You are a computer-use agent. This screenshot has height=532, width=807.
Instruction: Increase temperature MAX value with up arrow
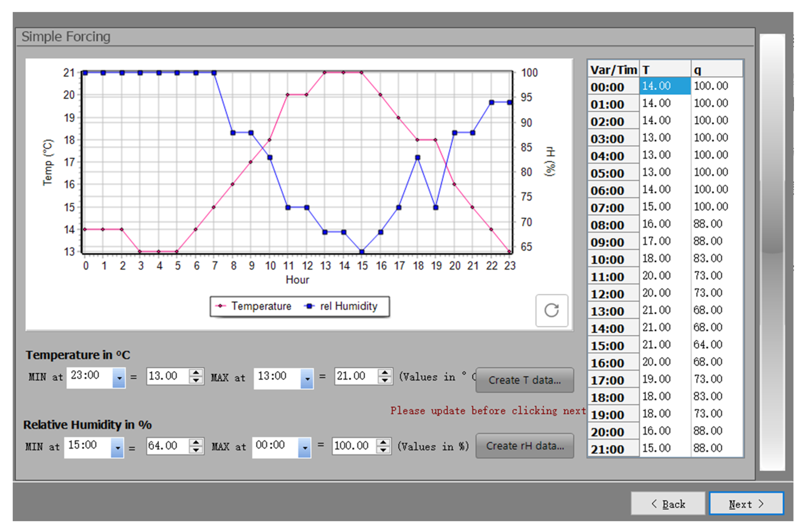click(x=384, y=372)
